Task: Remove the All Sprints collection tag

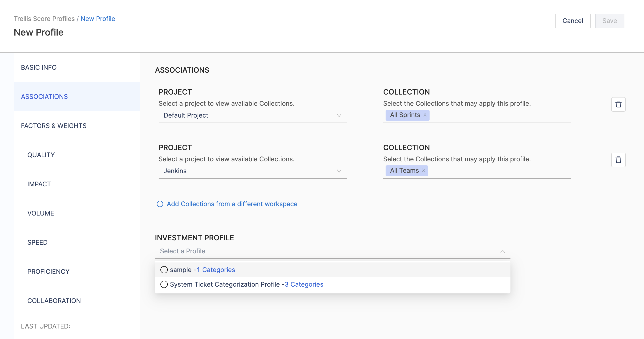Action: (x=425, y=115)
